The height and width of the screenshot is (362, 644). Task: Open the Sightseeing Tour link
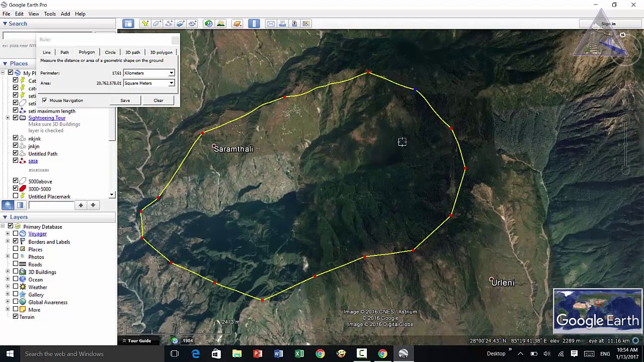pos(47,118)
